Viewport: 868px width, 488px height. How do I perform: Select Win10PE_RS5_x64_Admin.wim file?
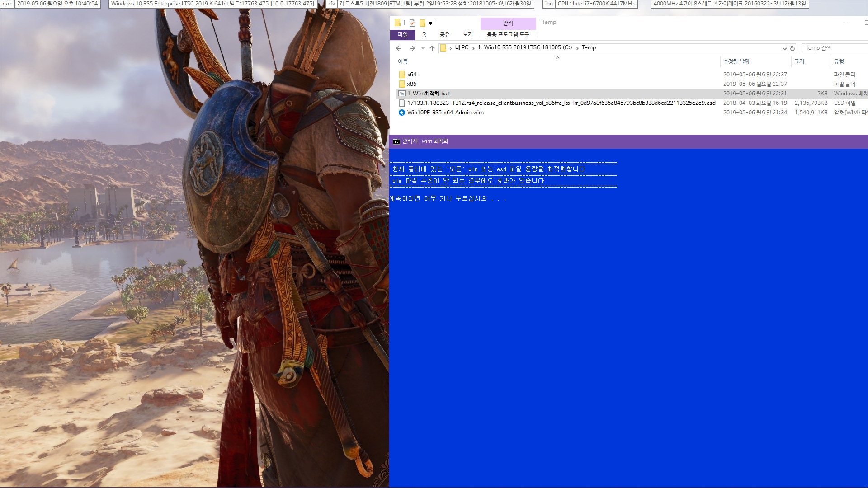coord(445,113)
